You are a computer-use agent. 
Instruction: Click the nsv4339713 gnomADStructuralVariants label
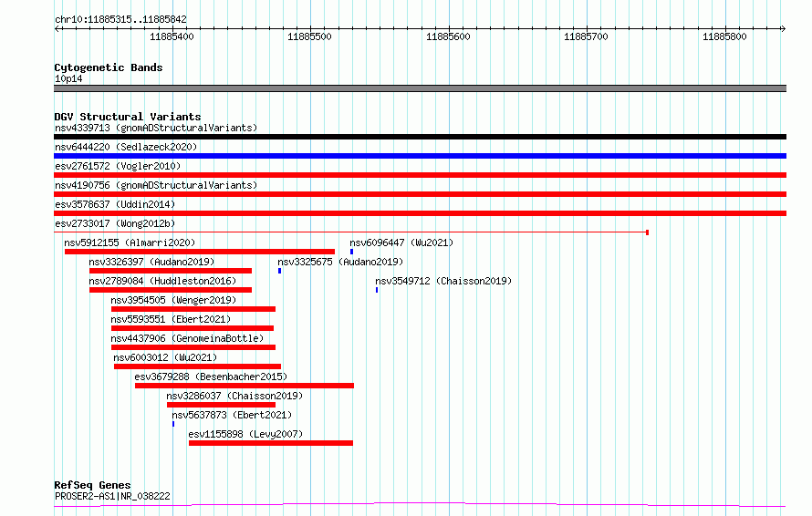pos(156,128)
